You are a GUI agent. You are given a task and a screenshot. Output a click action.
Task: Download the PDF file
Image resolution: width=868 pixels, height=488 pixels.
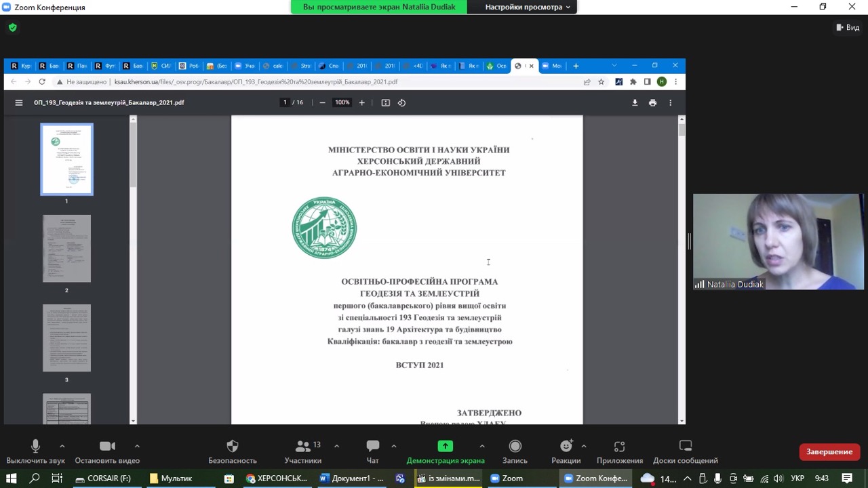coord(635,102)
